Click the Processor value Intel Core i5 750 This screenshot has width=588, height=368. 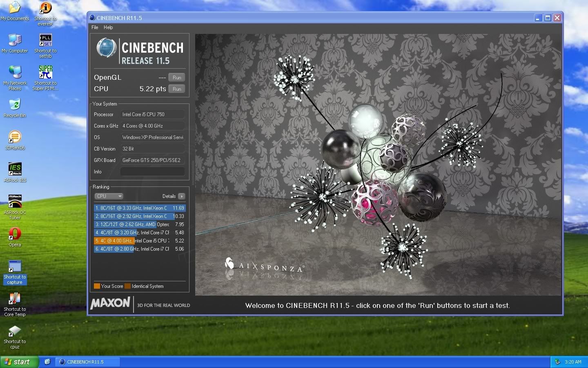coord(152,114)
